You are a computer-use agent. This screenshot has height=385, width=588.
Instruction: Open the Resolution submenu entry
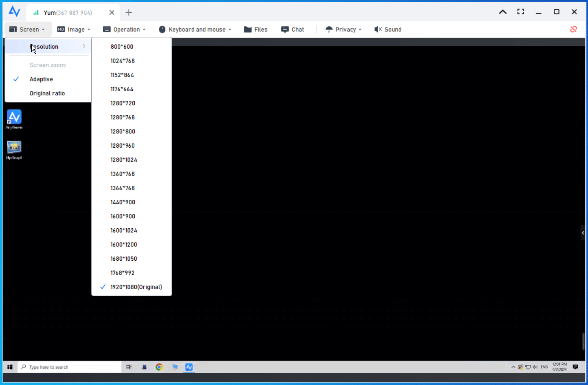tap(48, 47)
